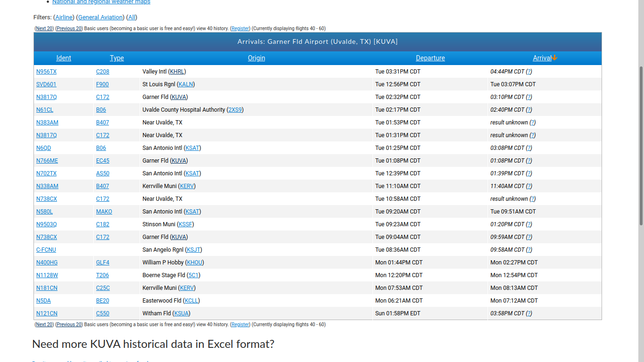
Task: Open flight SVD601
Action: click(46, 84)
